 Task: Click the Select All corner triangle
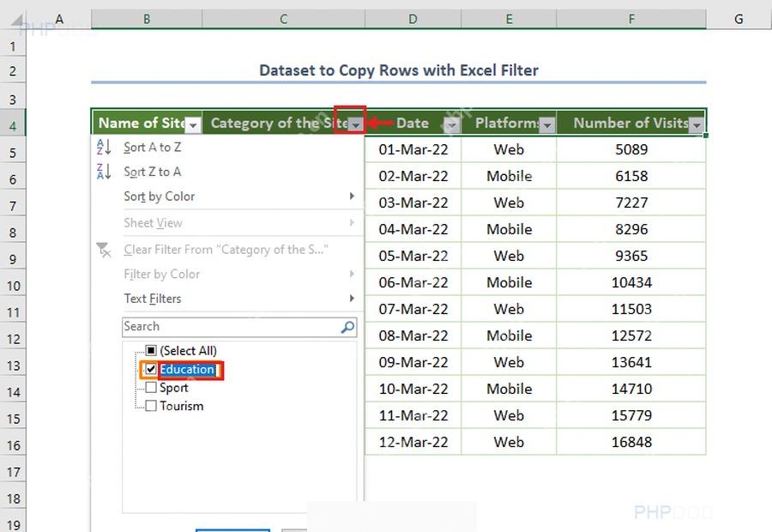(17, 21)
